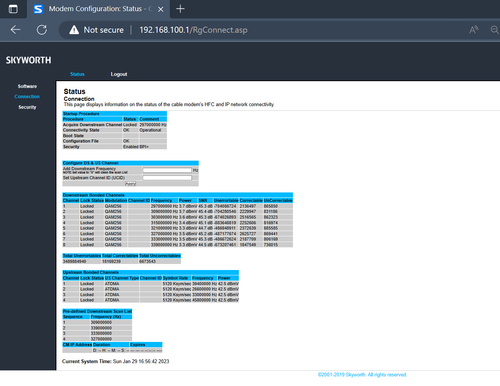The height and width of the screenshot is (386, 500).
Task: Click QAM256 in downstream channel 1 row
Action: click(x=113, y=206)
